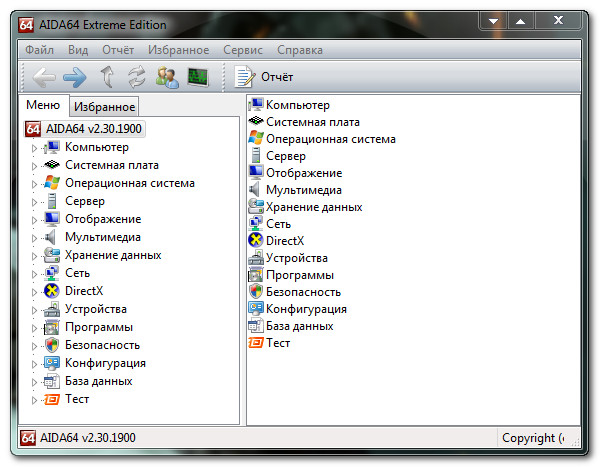Expand the Компьютер tree node

tap(33, 148)
